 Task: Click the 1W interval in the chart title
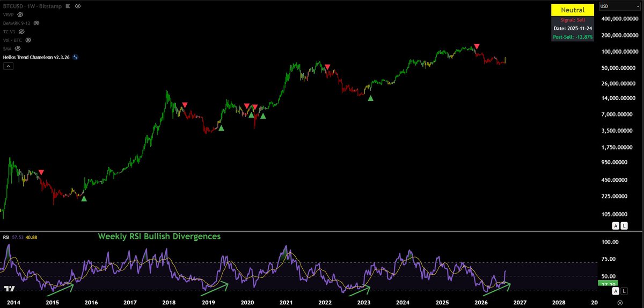click(x=32, y=6)
